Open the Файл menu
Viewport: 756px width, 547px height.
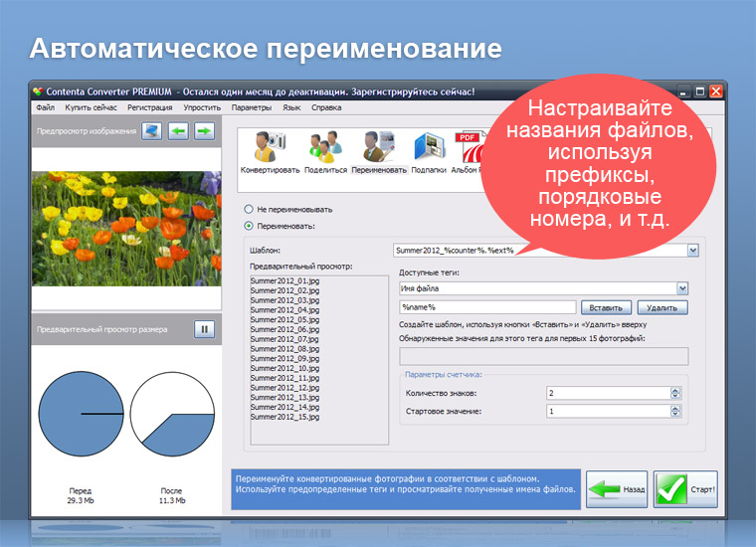click(x=45, y=107)
